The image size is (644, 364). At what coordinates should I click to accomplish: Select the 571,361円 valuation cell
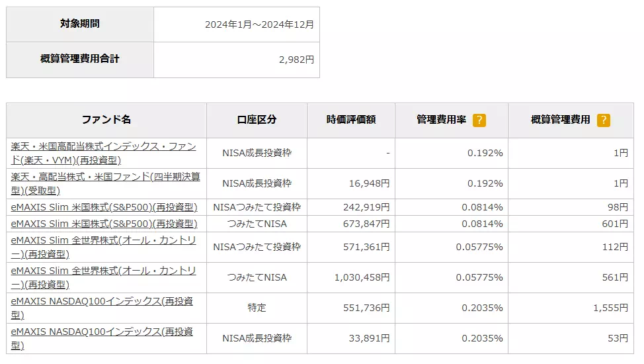point(351,248)
